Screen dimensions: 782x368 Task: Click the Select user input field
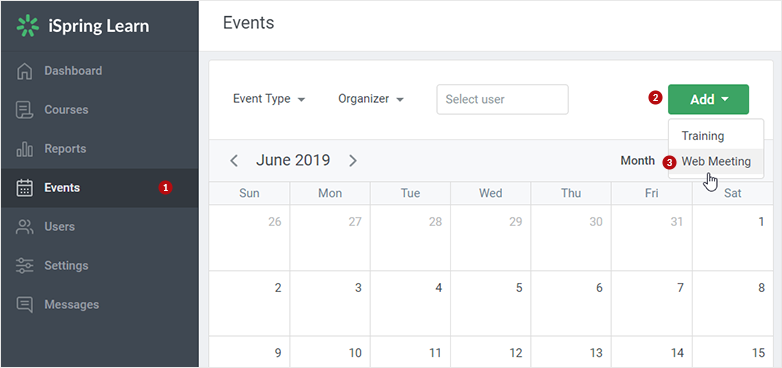tap(502, 99)
